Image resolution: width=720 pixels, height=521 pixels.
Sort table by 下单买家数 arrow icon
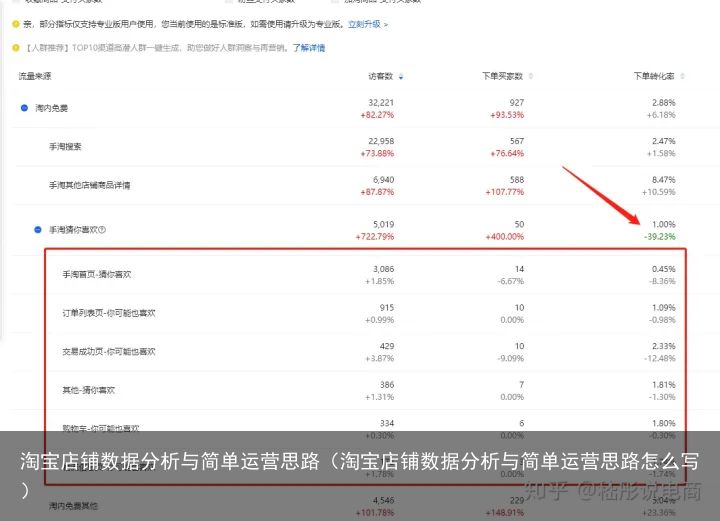(531, 76)
